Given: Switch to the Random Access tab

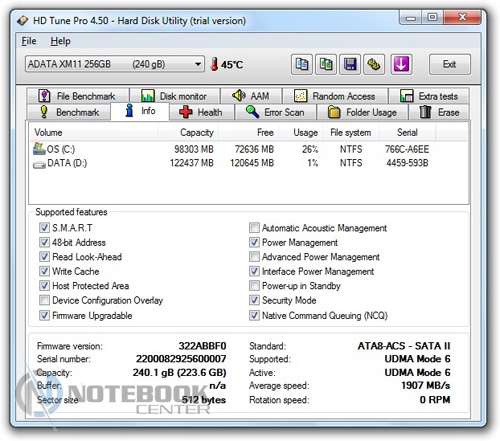Looking at the screenshot, I should (x=335, y=96).
